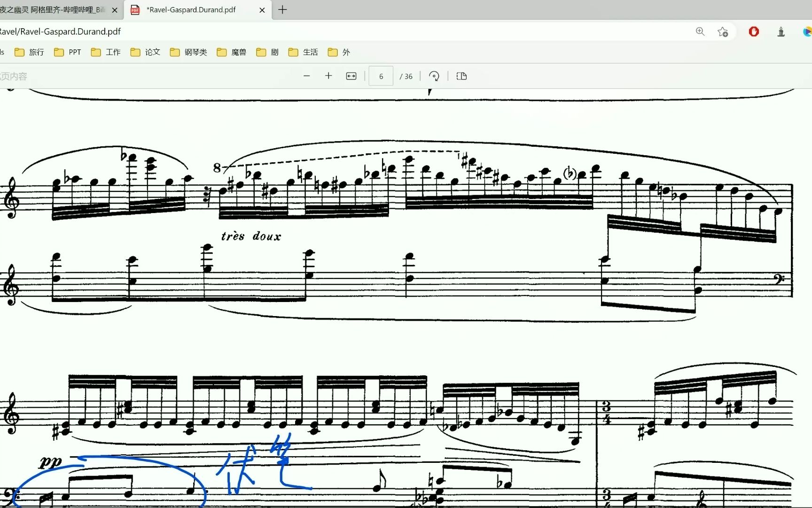Close the Bilibili browser tab
812x508 pixels.
[x=115, y=10]
